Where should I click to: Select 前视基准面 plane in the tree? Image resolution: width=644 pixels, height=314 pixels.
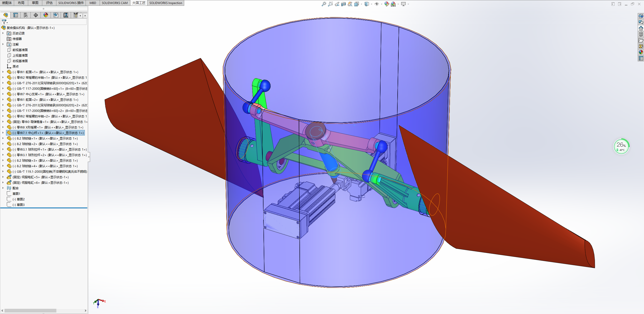(20, 50)
